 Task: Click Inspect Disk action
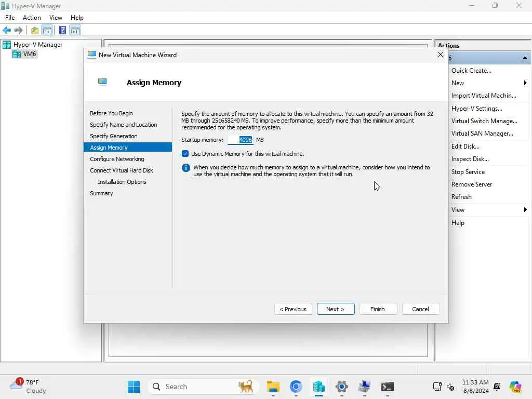coord(470,159)
